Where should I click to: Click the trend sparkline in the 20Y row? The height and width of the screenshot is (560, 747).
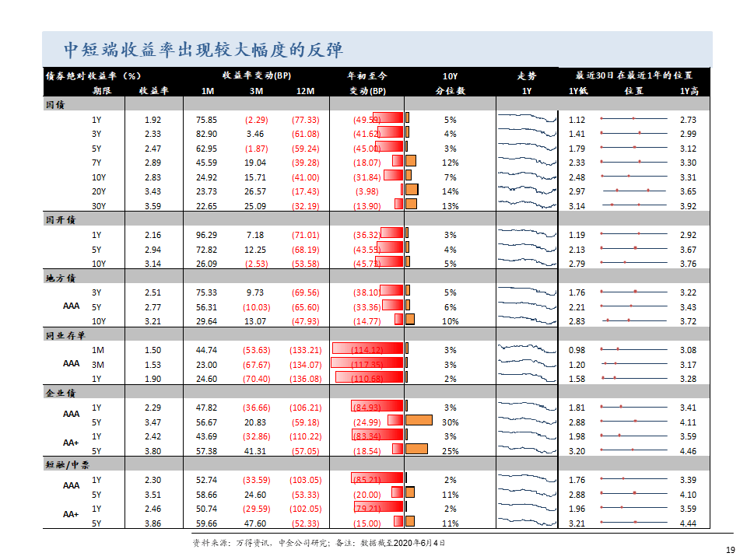[x=527, y=190]
